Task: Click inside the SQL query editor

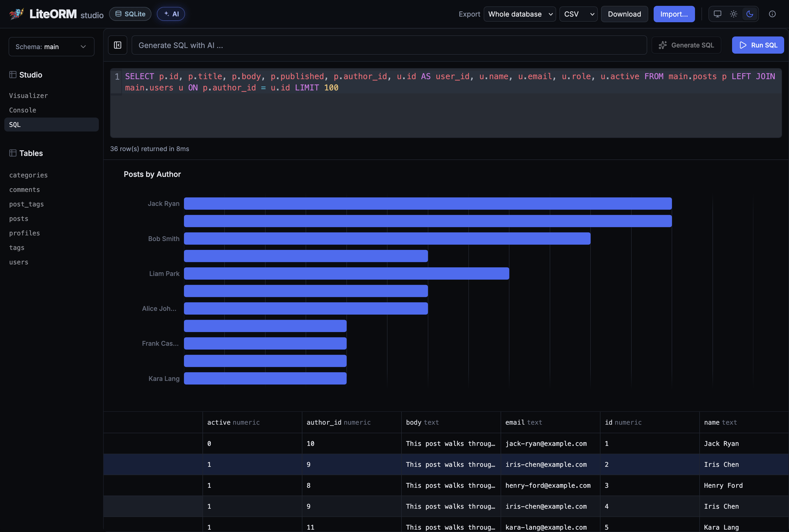Action: coord(446,103)
